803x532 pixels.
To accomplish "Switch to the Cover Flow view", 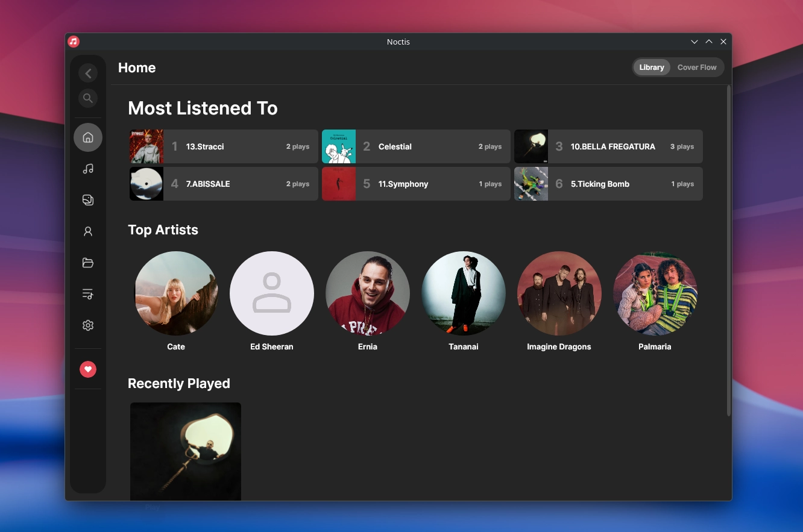I will 697,67.
